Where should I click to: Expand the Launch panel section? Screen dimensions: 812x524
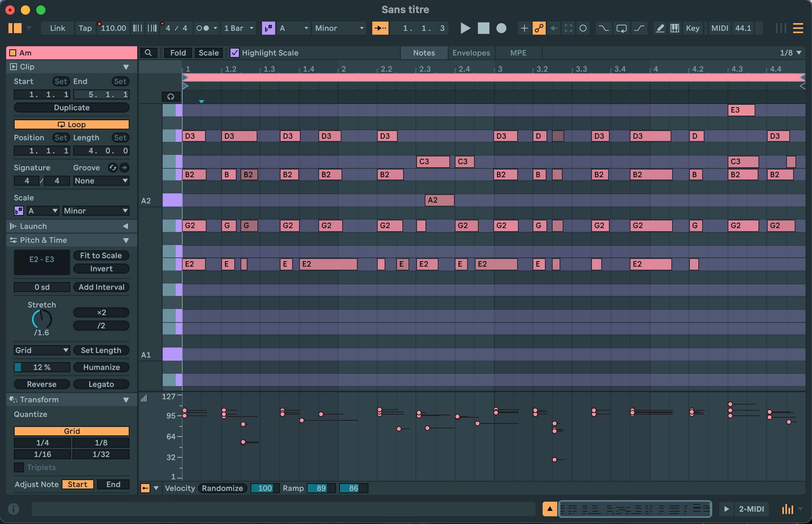pyautogui.click(x=126, y=226)
